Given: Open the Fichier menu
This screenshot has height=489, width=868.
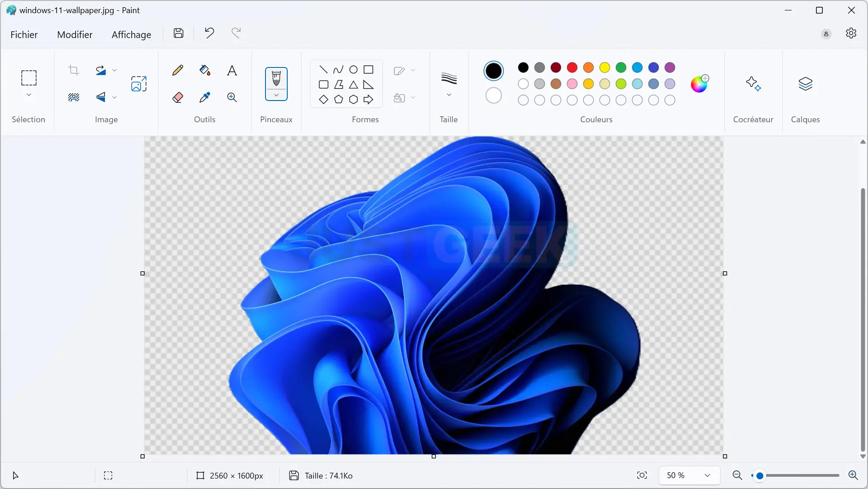Looking at the screenshot, I should pos(24,35).
